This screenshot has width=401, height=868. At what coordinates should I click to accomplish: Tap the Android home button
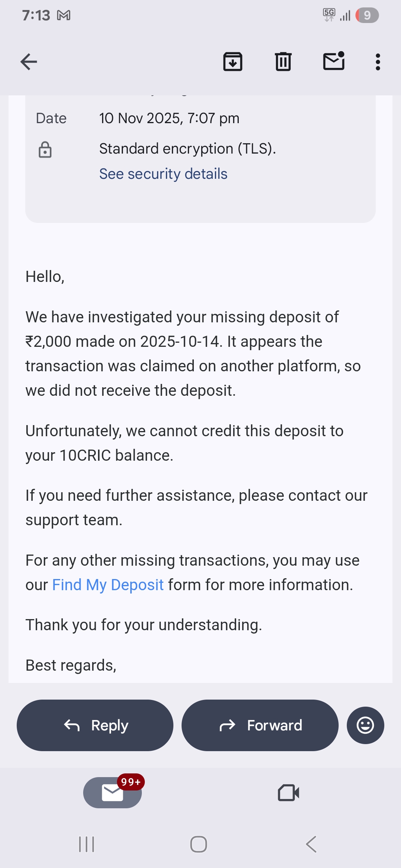click(x=199, y=844)
